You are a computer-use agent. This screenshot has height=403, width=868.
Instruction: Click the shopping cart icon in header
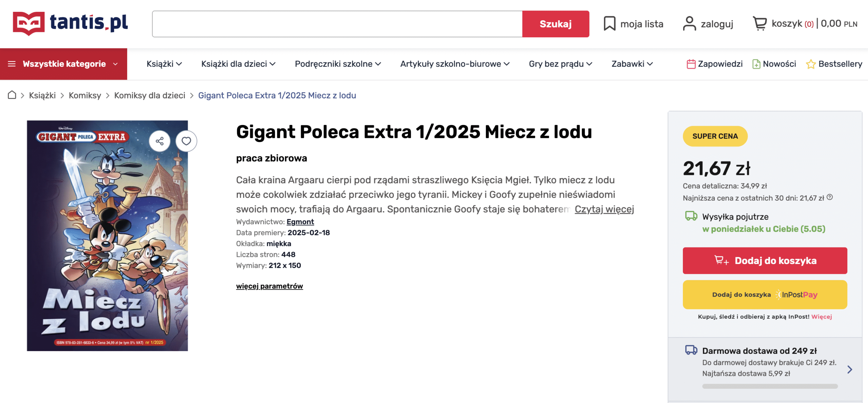(759, 24)
